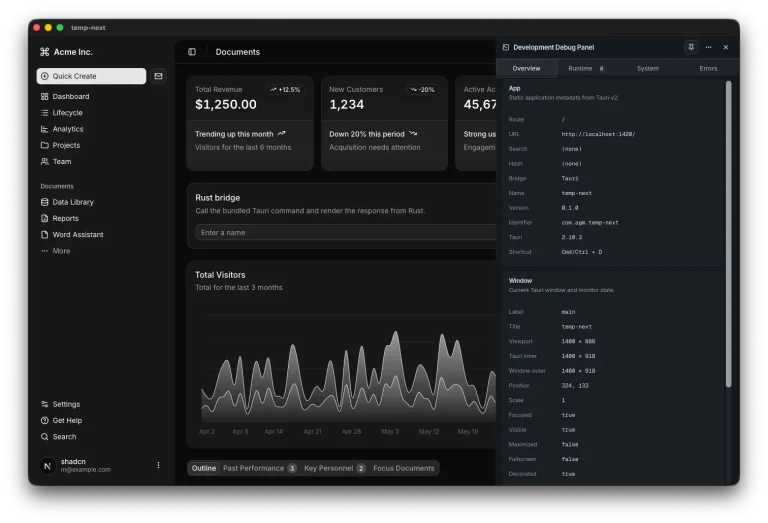Open the inbox mail icon button
Viewport: 768px width, 523px height.
pyautogui.click(x=158, y=76)
